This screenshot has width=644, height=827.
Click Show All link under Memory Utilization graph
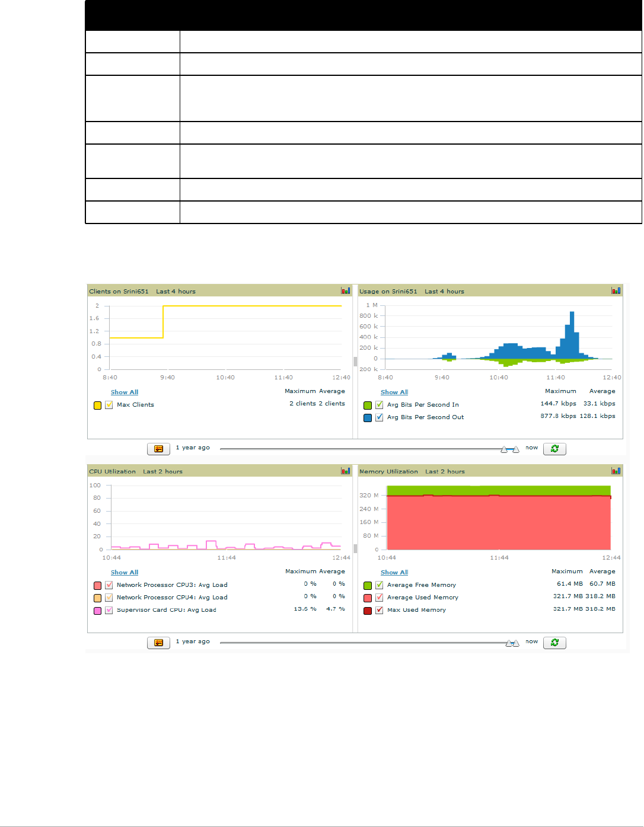click(x=394, y=573)
